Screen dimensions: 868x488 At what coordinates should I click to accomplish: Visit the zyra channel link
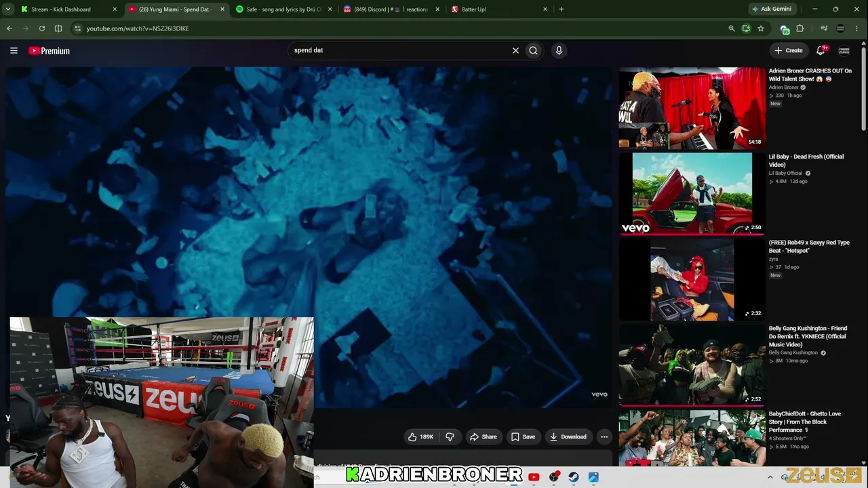[773, 259]
